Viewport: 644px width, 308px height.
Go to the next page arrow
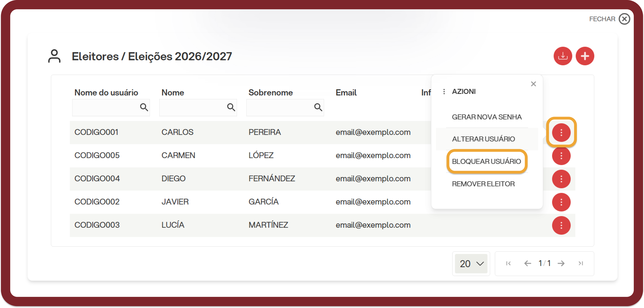[561, 263]
